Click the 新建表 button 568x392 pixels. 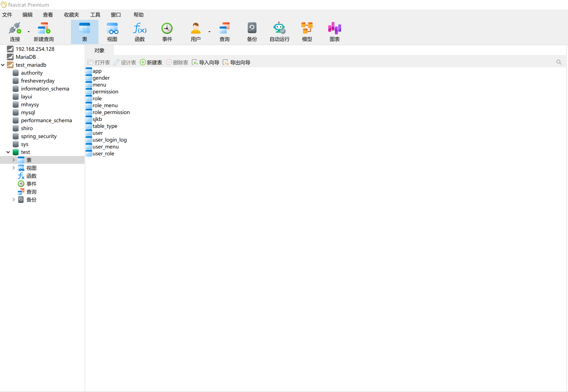pos(151,62)
